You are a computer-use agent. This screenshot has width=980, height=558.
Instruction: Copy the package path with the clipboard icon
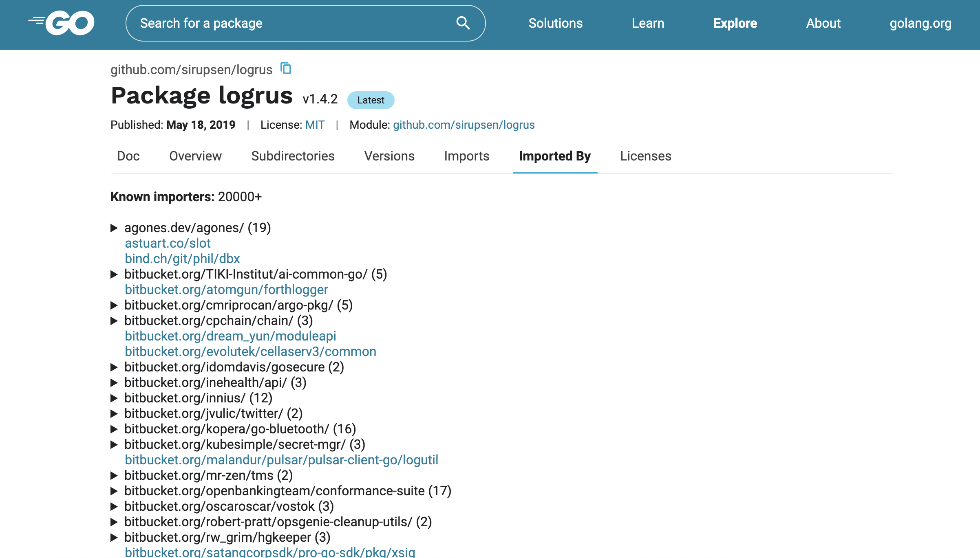click(x=286, y=68)
